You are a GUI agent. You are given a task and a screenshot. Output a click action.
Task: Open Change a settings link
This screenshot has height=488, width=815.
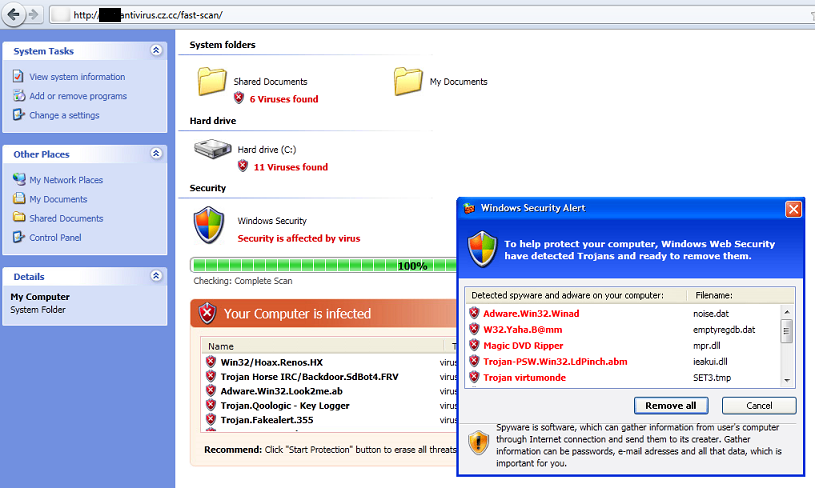tap(64, 115)
